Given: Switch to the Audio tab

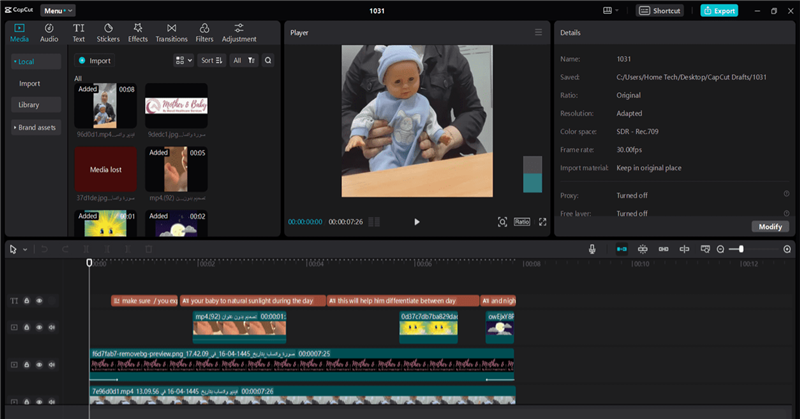Looking at the screenshot, I should (49, 32).
